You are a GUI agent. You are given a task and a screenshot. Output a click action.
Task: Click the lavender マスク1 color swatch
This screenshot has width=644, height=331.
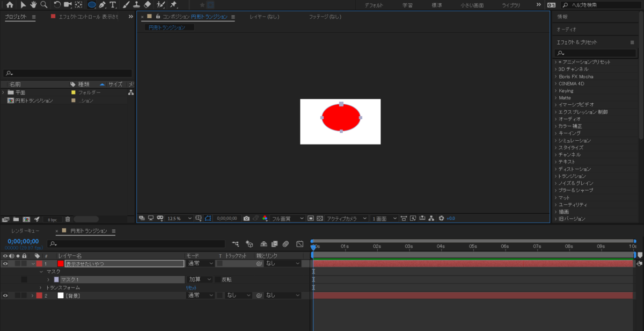click(56, 279)
